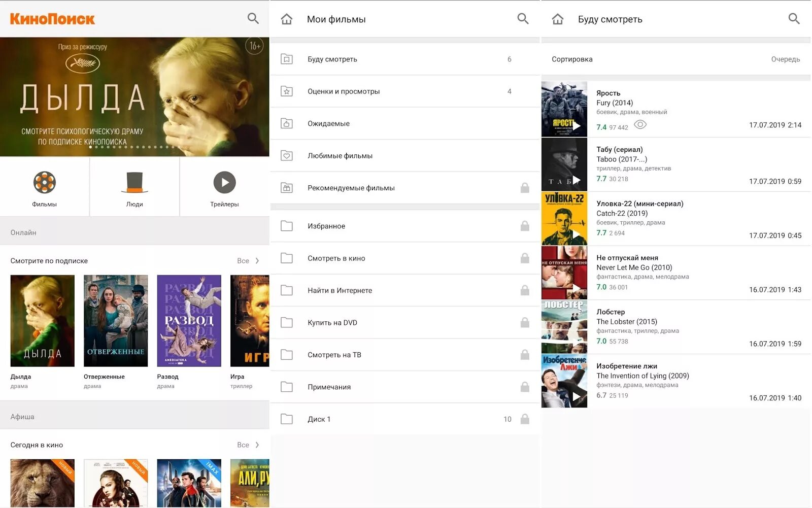The image size is (812, 508).
Task: Open the Игра poster
Action: pyautogui.click(x=250, y=321)
